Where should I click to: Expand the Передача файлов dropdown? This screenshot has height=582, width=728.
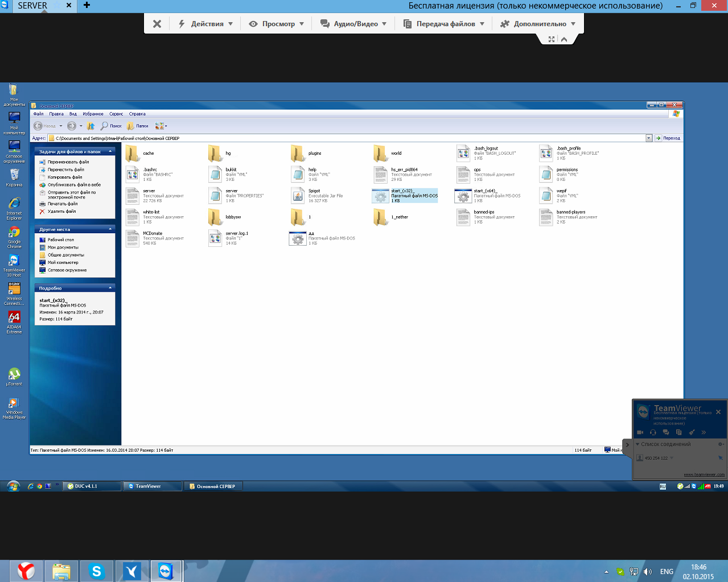444,24
